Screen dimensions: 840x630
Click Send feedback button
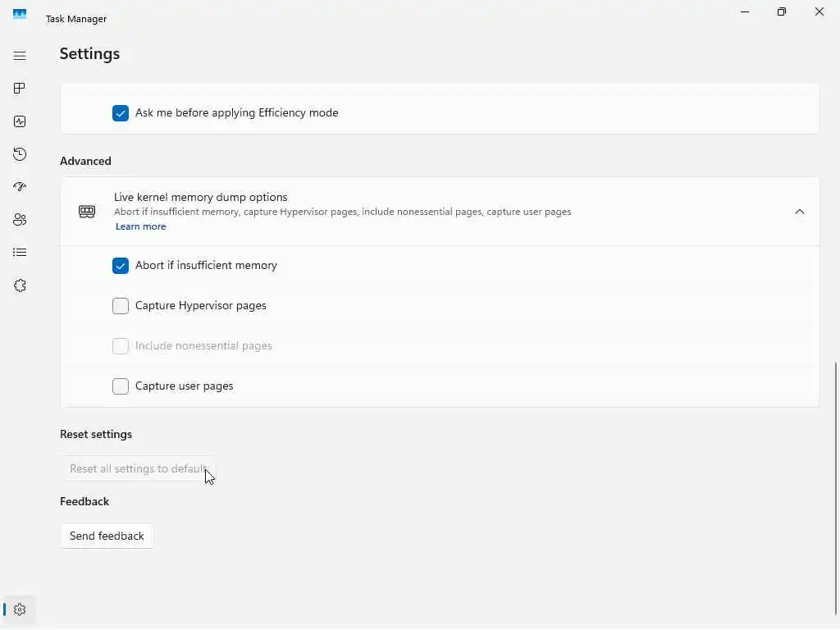(x=107, y=536)
